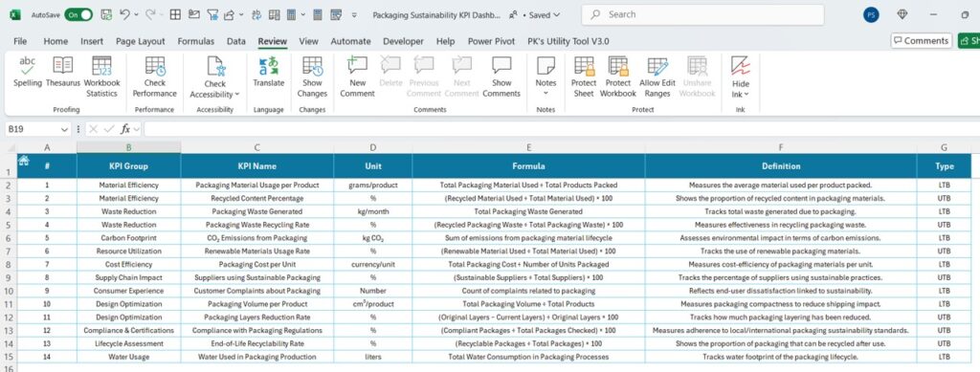The height and width of the screenshot is (372, 980).
Task: Open the Thesaurus
Action: pyautogui.click(x=62, y=73)
